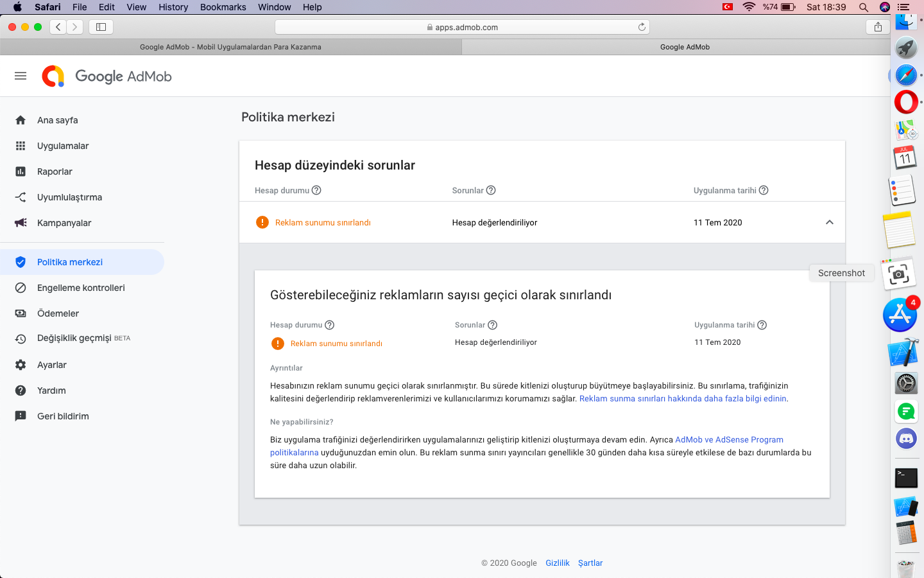Click help icon beside card's Sorunlar label
The image size is (924, 578).
click(493, 325)
